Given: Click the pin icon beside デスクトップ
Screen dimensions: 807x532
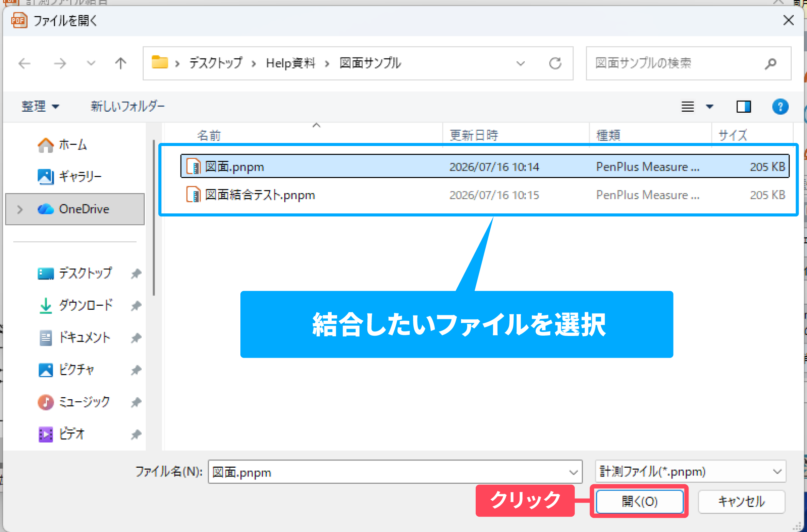Looking at the screenshot, I should 136,273.
